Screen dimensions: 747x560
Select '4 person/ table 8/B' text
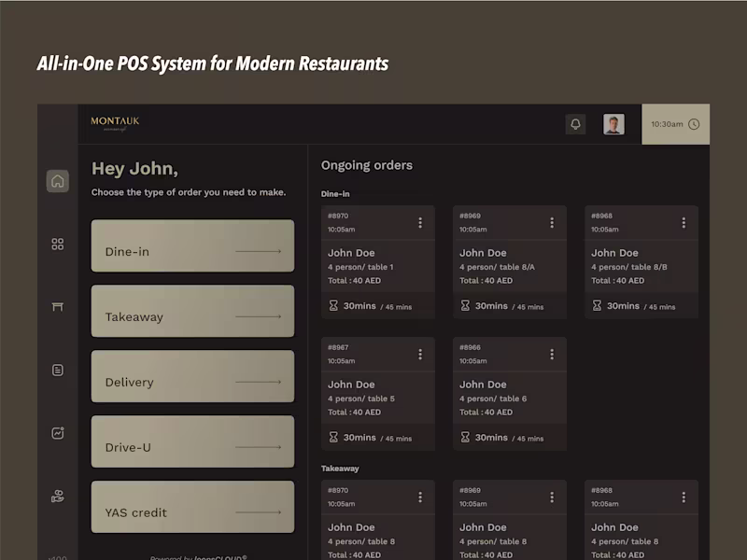(x=628, y=267)
